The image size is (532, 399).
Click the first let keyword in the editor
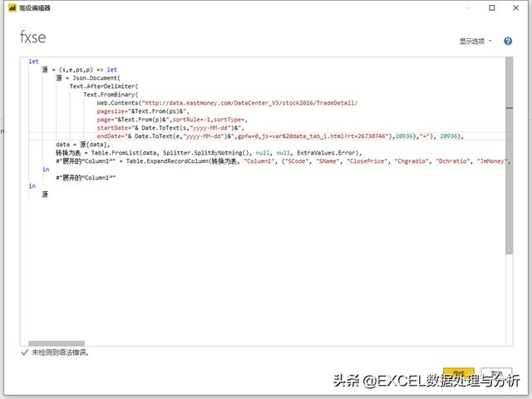33,62
